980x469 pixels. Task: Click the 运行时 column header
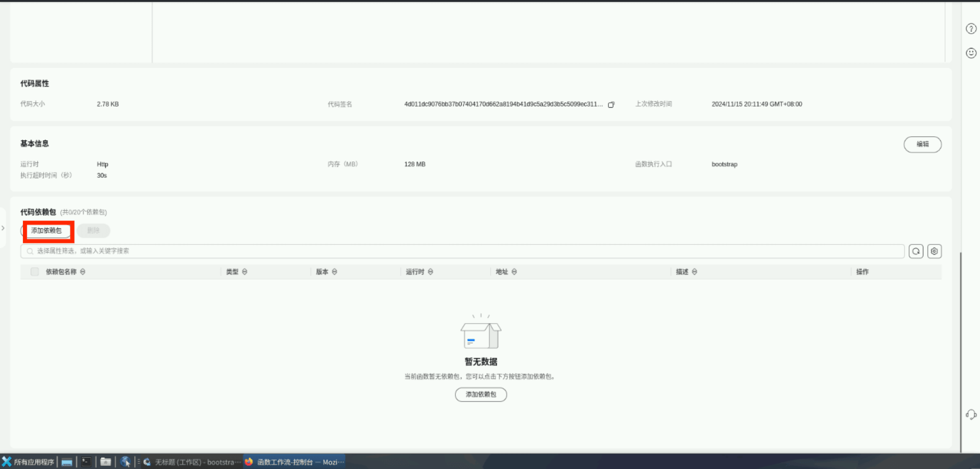[x=415, y=272]
